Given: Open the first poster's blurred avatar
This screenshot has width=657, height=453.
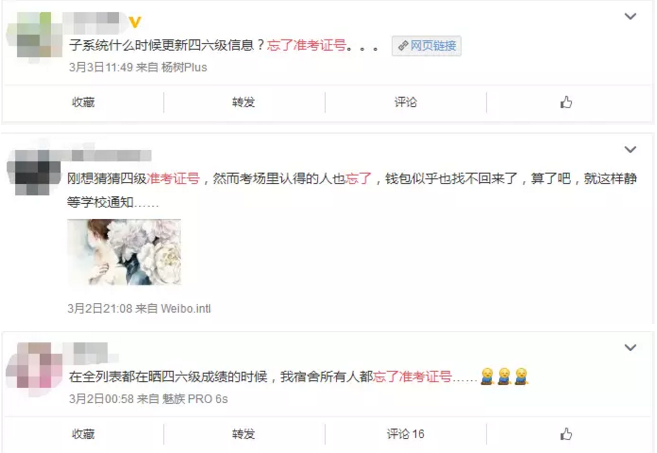Looking at the screenshot, I should pos(34,36).
